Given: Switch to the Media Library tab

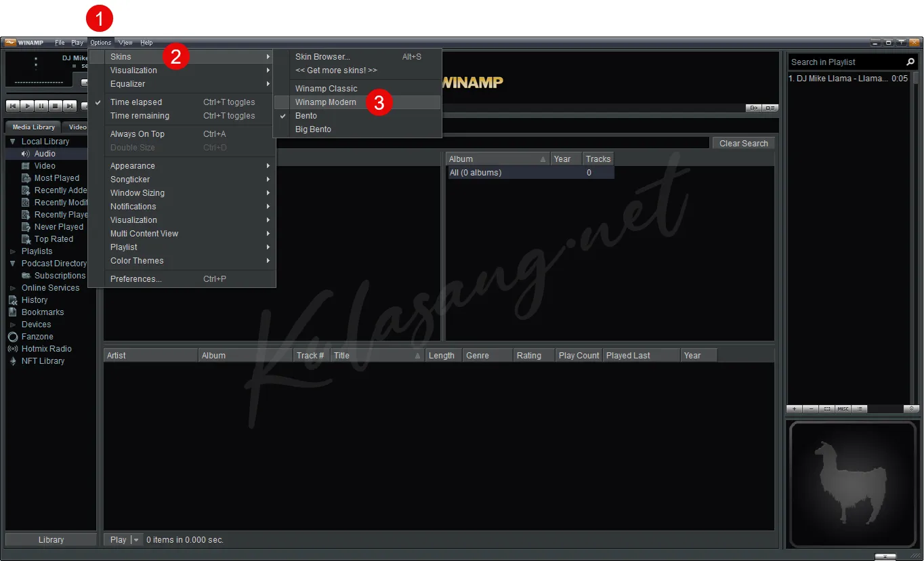Looking at the screenshot, I should tap(33, 127).
